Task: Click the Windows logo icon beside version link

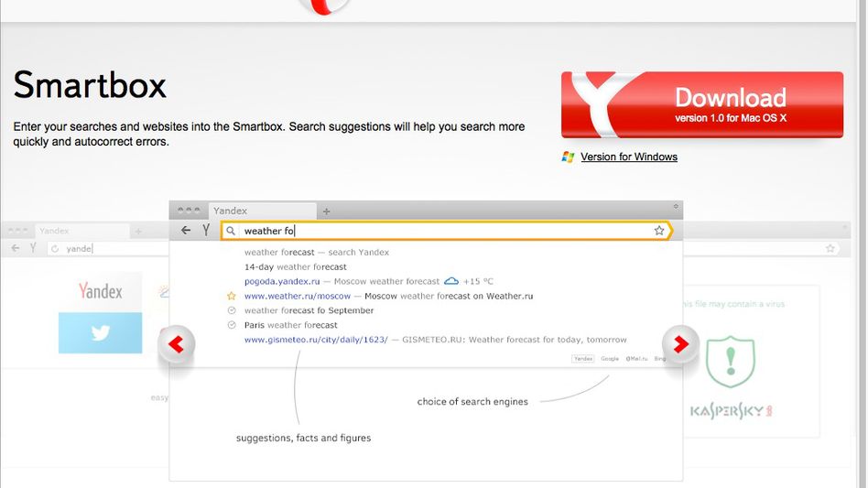Action: click(x=568, y=157)
